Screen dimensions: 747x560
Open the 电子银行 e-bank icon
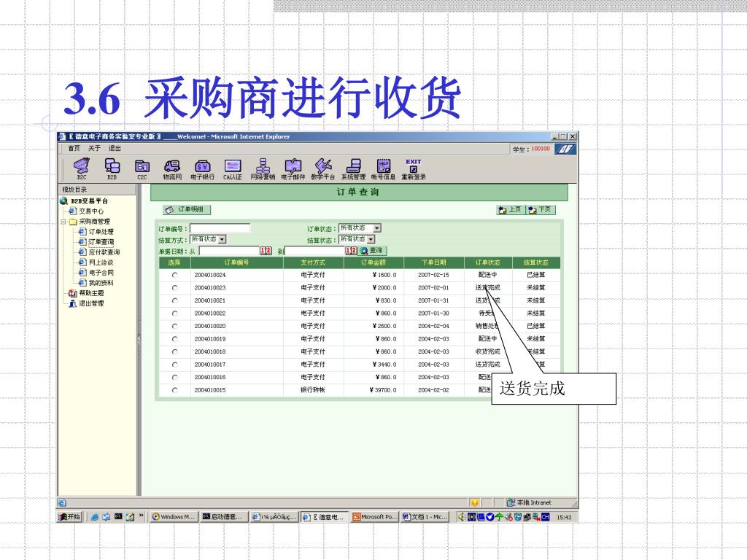pyautogui.click(x=203, y=168)
